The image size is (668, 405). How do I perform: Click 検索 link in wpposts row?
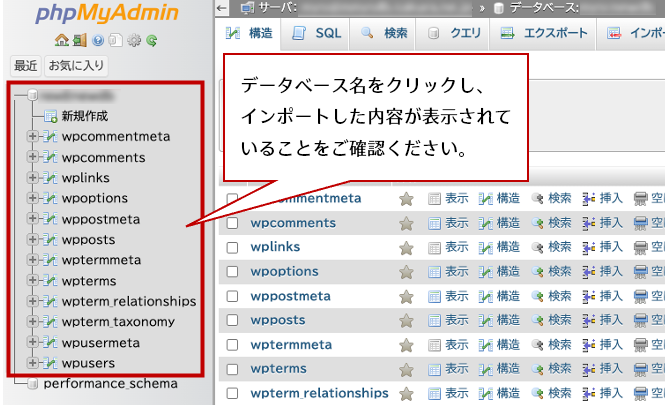(x=560, y=320)
